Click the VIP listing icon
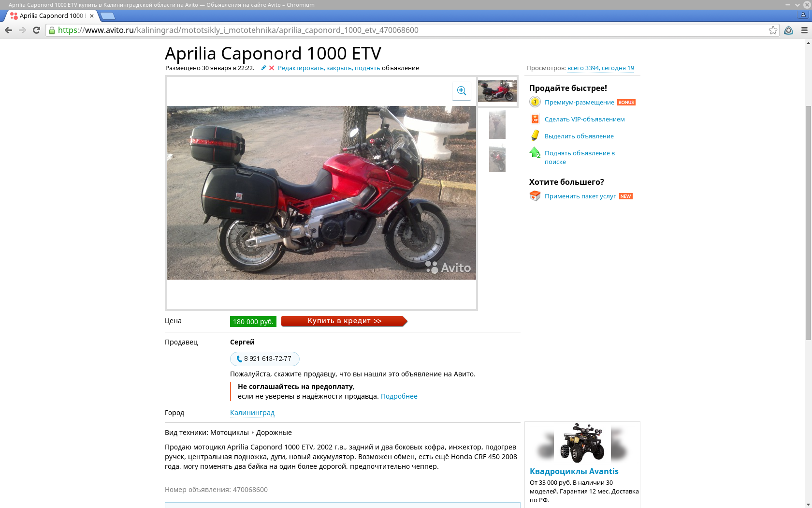This screenshot has height=508, width=812. (x=535, y=119)
